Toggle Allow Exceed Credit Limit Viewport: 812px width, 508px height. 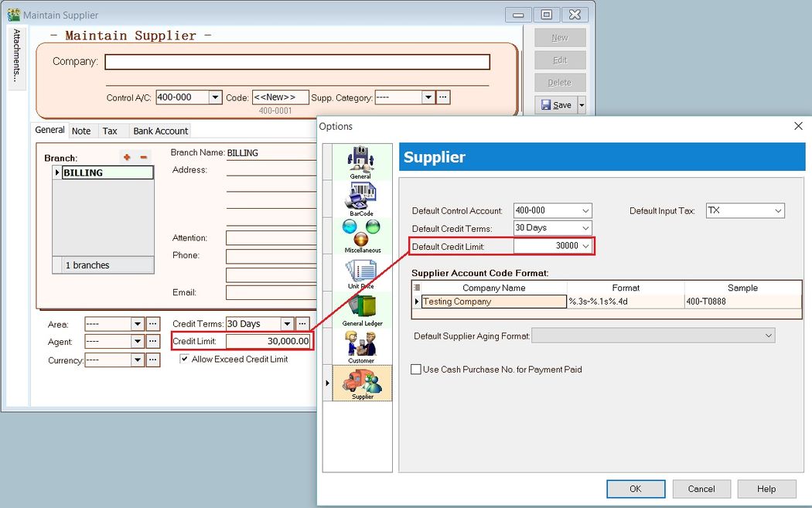184,359
